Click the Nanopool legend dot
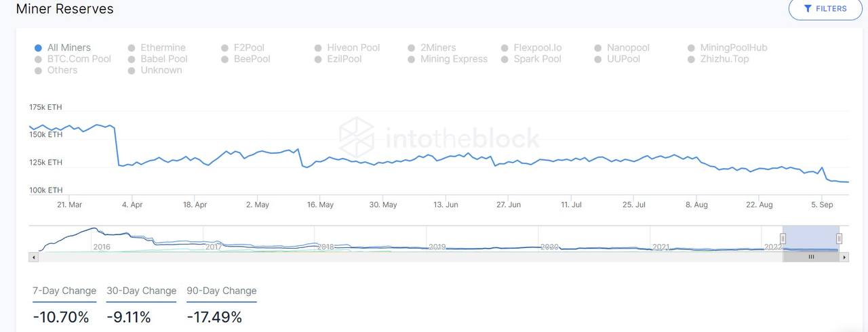The width and height of the screenshot is (868, 332). click(598, 48)
